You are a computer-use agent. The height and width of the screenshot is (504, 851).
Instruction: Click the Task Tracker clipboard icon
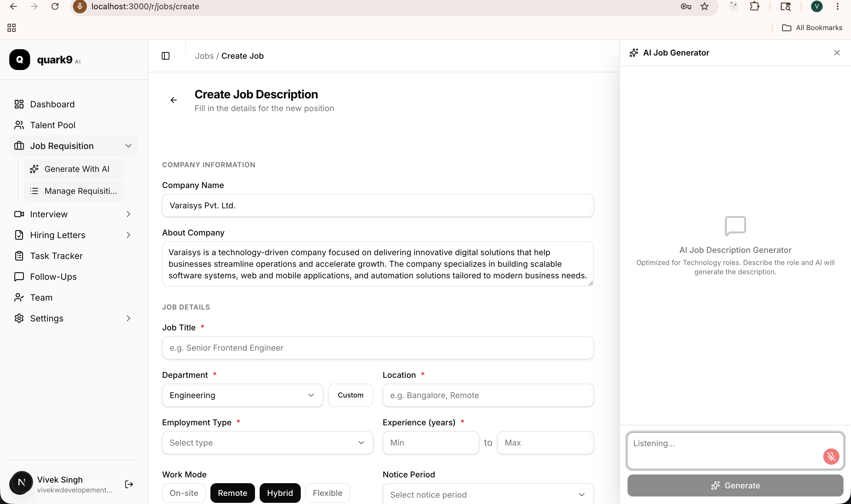19,256
